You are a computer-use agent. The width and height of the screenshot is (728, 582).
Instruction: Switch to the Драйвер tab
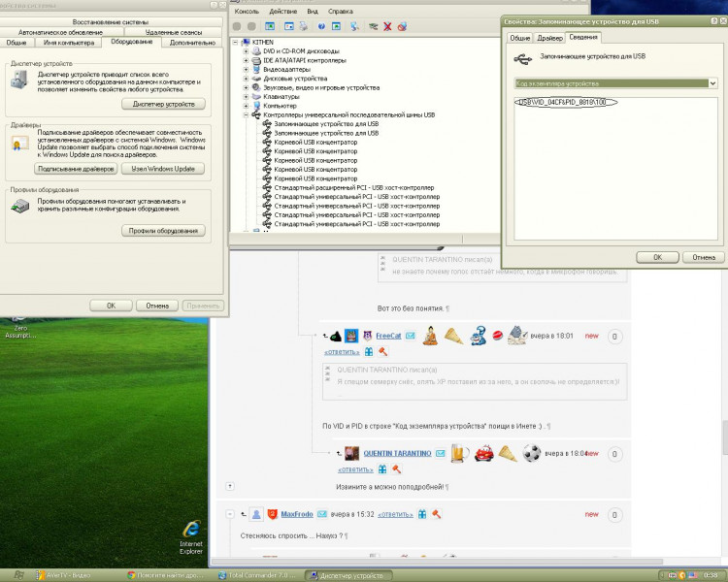pyautogui.click(x=549, y=37)
